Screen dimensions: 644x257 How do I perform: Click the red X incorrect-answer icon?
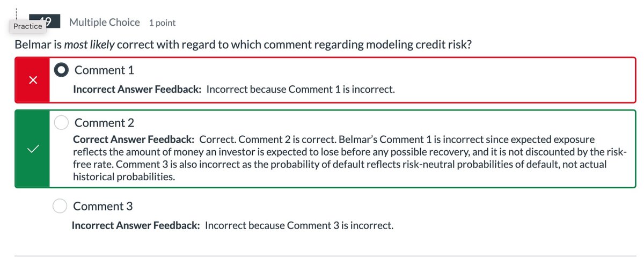33,80
